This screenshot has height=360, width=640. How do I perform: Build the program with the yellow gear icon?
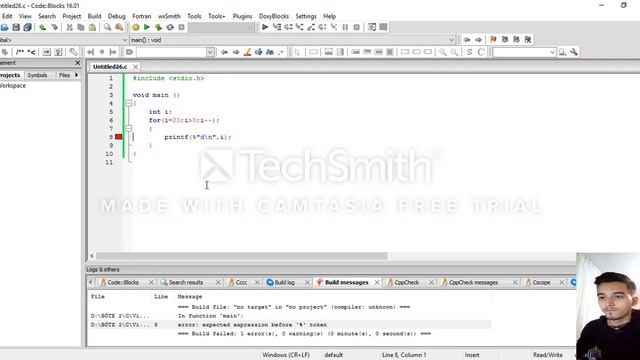[136, 27]
